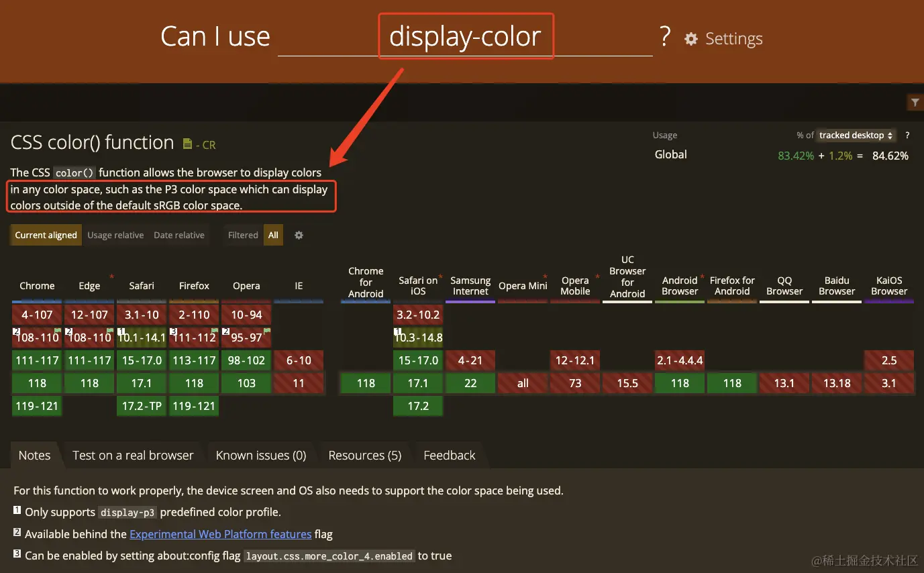The width and height of the screenshot is (924, 573).
Task: Click Edge 12-107 version cell
Action: point(89,315)
